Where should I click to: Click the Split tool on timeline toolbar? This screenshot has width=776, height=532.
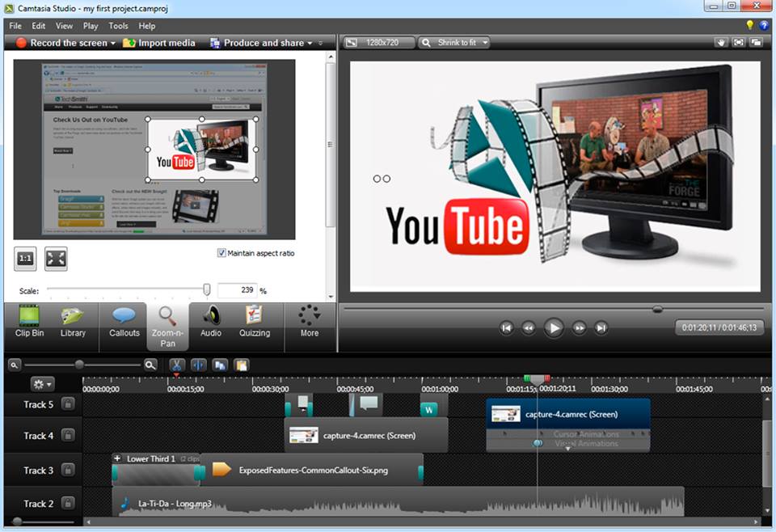(198, 365)
